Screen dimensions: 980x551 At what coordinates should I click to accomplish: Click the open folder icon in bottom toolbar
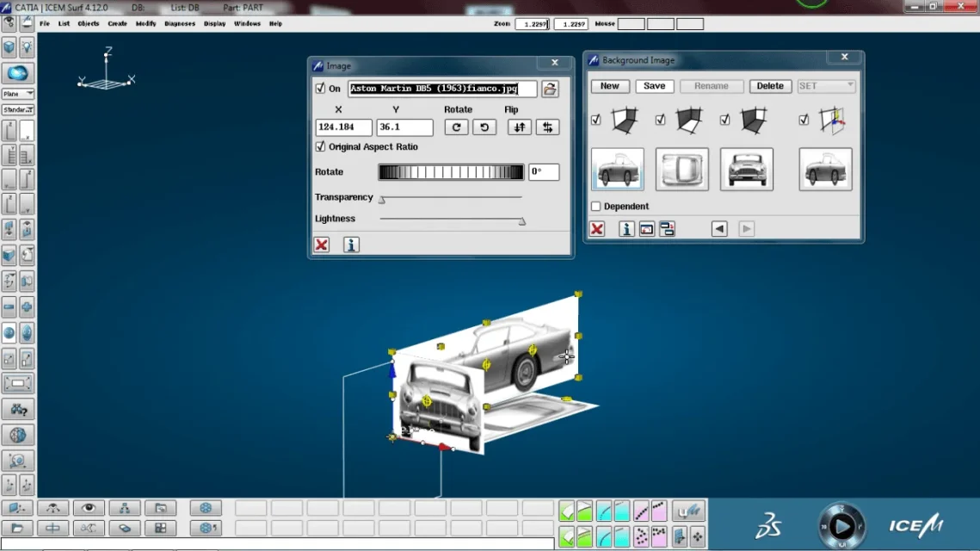tap(17, 528)
